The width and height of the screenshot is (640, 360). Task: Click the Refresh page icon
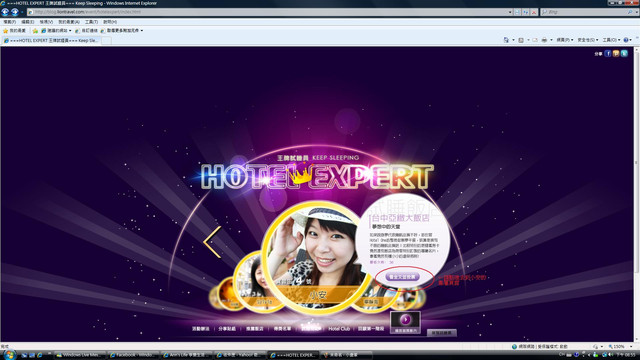tap(526, 12)
